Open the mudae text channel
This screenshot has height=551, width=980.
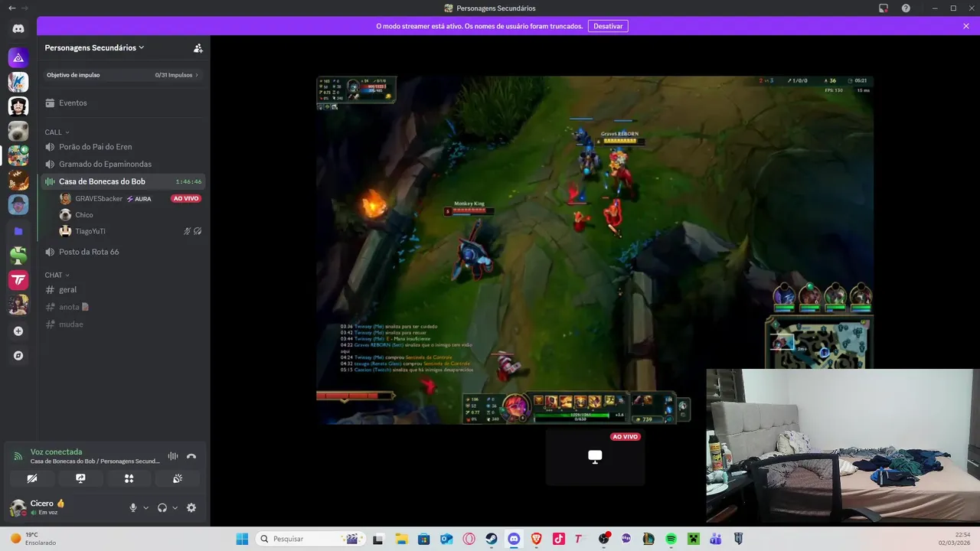pyautogui.click(x=122, y=324)
